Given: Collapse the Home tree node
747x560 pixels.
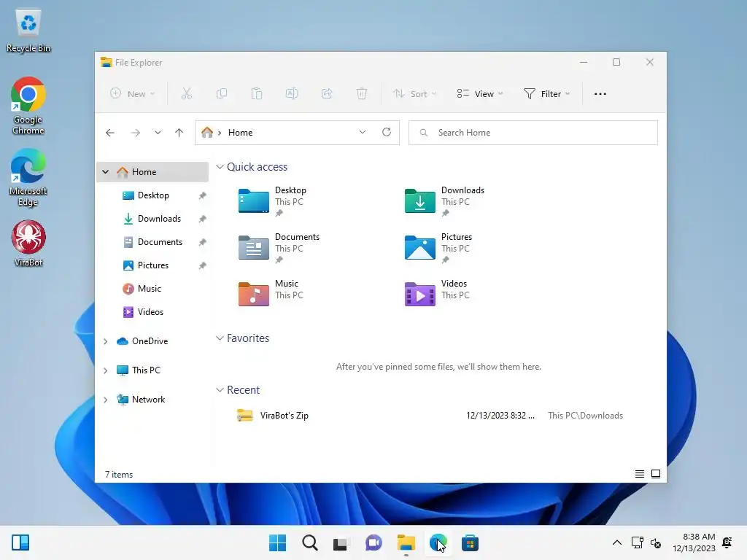Looking at the screenshot, I should pos(105,172).
